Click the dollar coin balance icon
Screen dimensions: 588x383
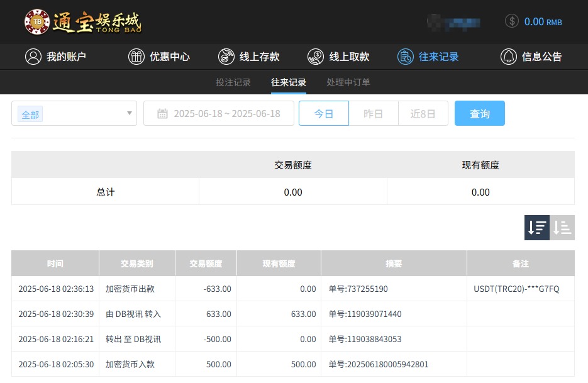click(x=512, y=21)
